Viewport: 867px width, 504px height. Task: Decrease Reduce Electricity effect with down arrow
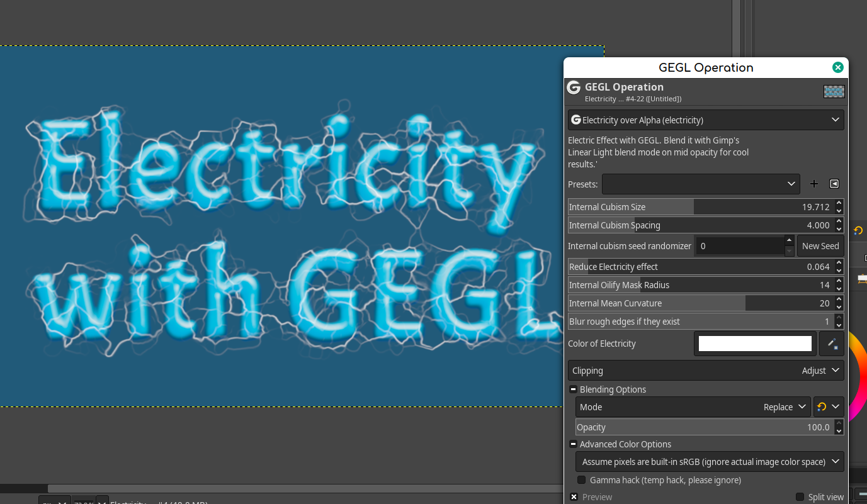[x=839, y=271]
